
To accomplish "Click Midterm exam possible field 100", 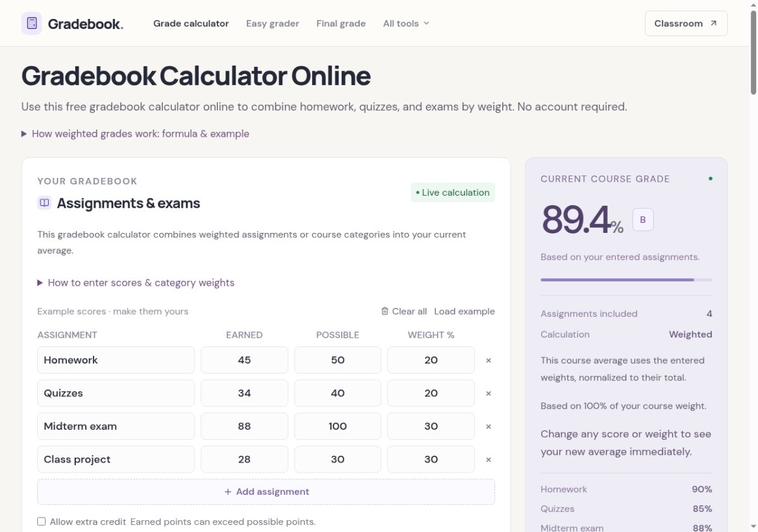I will pos(338,427).
